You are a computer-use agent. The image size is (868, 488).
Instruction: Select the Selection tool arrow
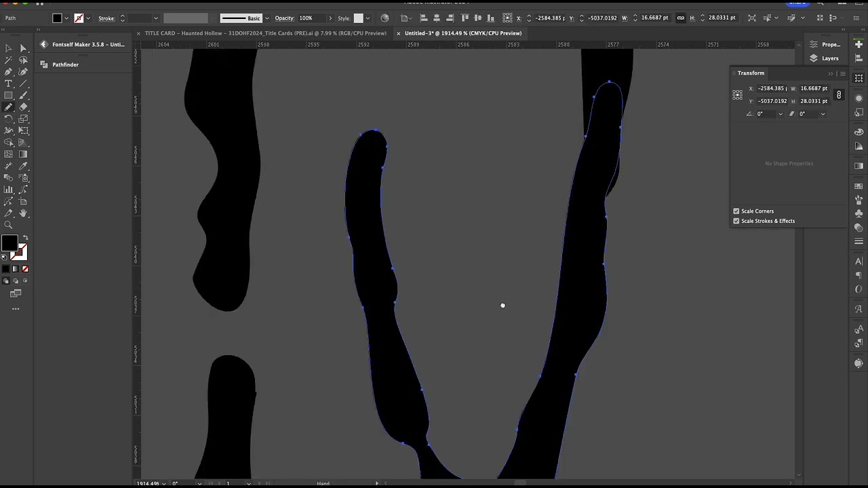click(8, 48)
